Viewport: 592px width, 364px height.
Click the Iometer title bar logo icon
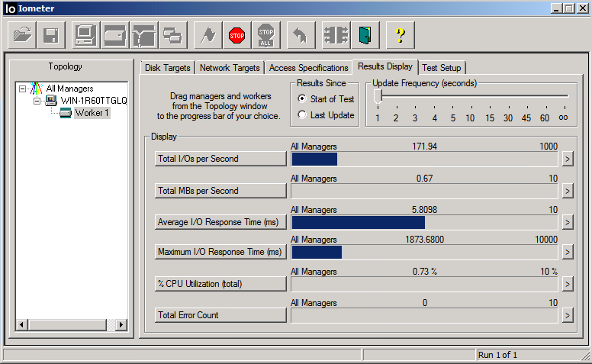(10, 8)
